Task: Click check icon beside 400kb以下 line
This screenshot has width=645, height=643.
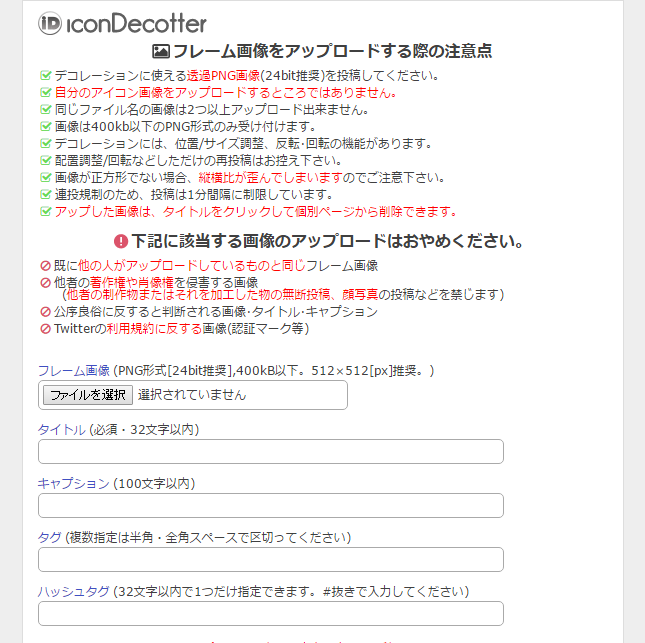Action: click(x=45, y=126)
